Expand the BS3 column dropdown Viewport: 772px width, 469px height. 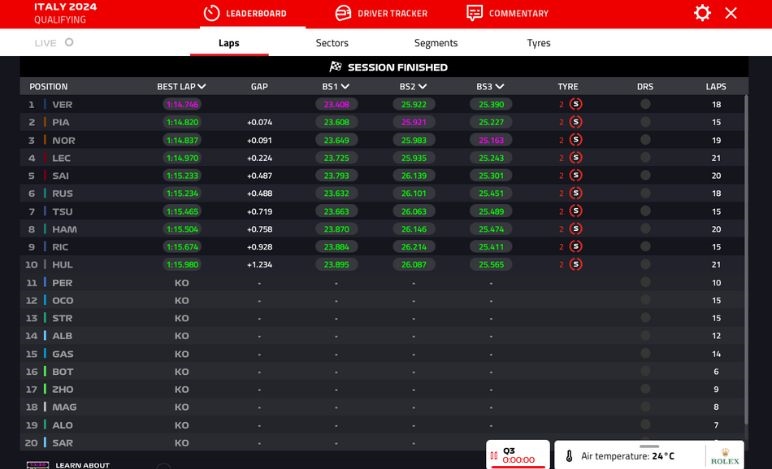pyautogui.click(x=499, y=87)
